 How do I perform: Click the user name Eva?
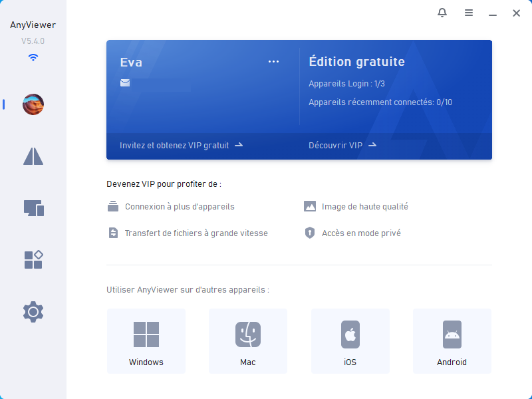tap(131, 63)
